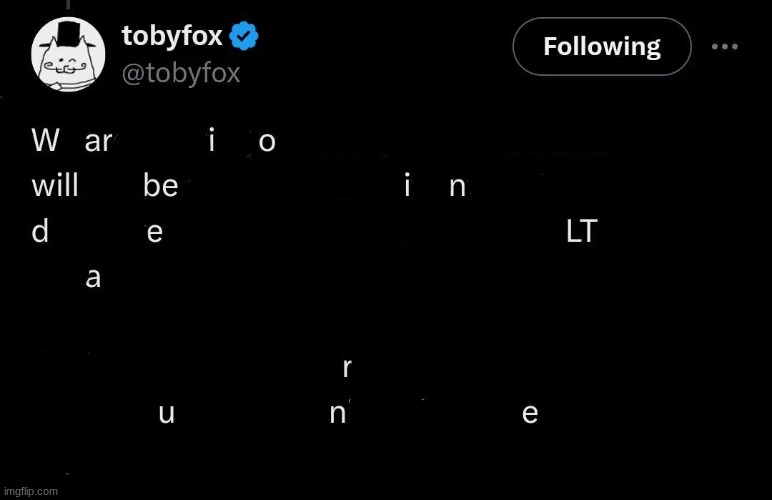Click the letter "u" in last line
772x500 pixels.
tap(166, 414)
